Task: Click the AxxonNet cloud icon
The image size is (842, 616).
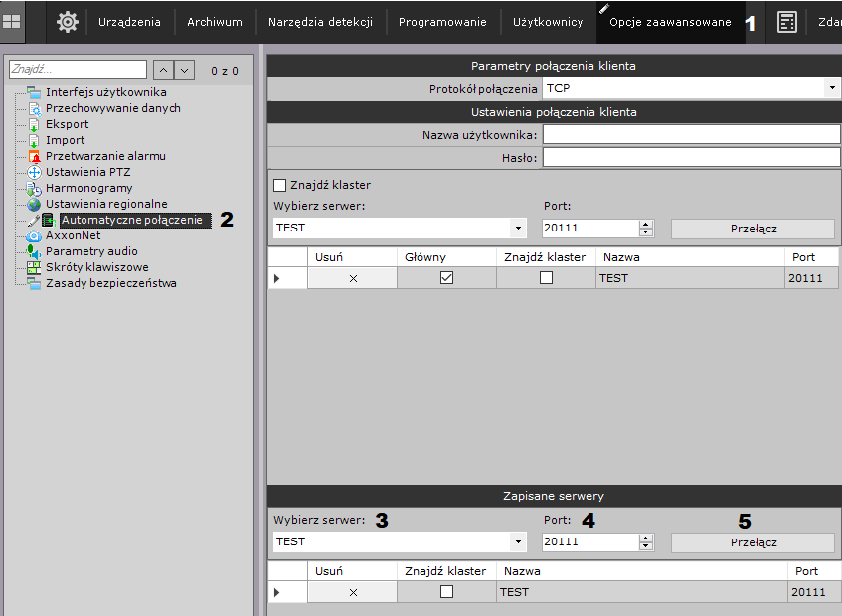Action: click(x=34, y=235)
